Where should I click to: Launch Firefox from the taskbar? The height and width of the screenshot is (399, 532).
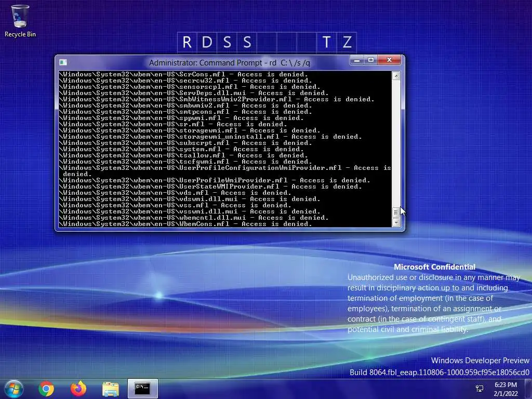[78, 389]
